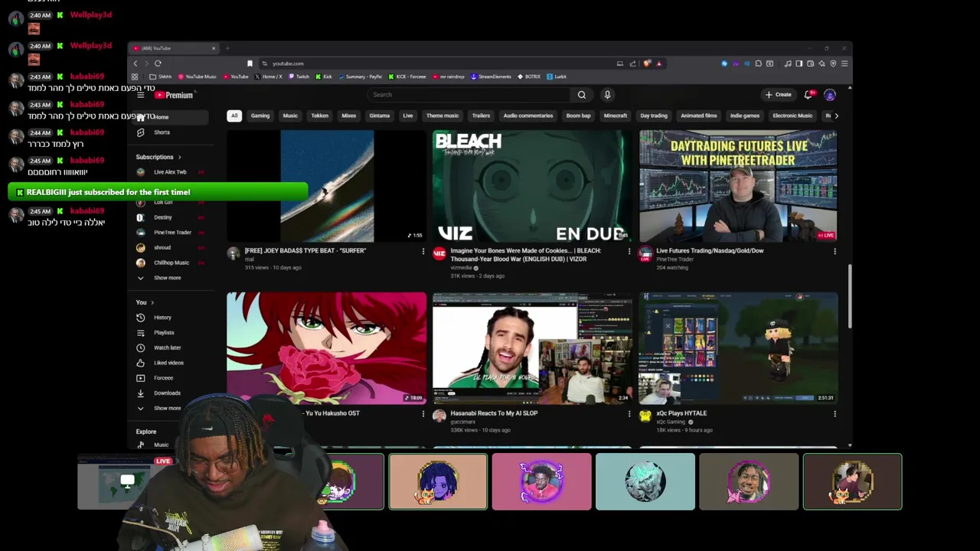Open the Lurkit bookmark
This screenshot has height=551, width=980.
[x=557, y=77]
